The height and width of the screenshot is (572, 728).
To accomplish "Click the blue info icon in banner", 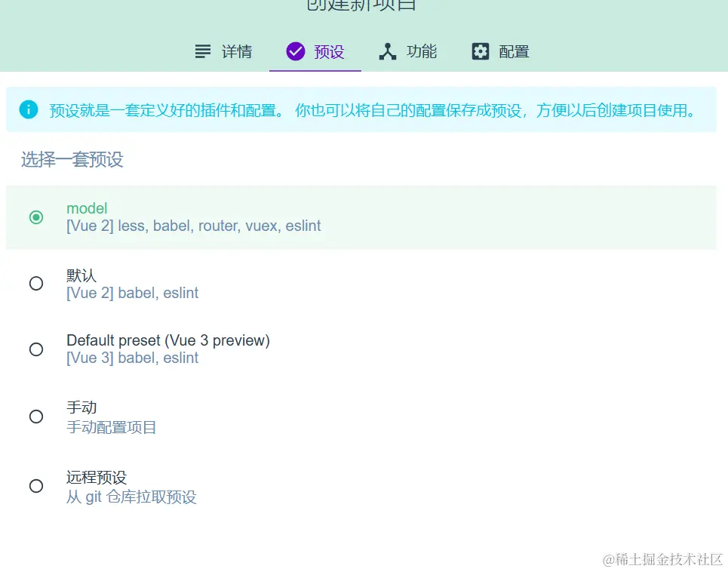I will click(x=29, y=109).
